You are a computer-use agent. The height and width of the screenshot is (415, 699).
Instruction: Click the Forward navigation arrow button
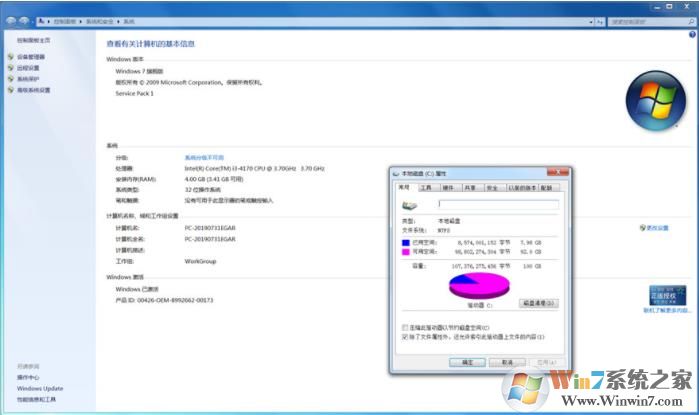point(24,21)
